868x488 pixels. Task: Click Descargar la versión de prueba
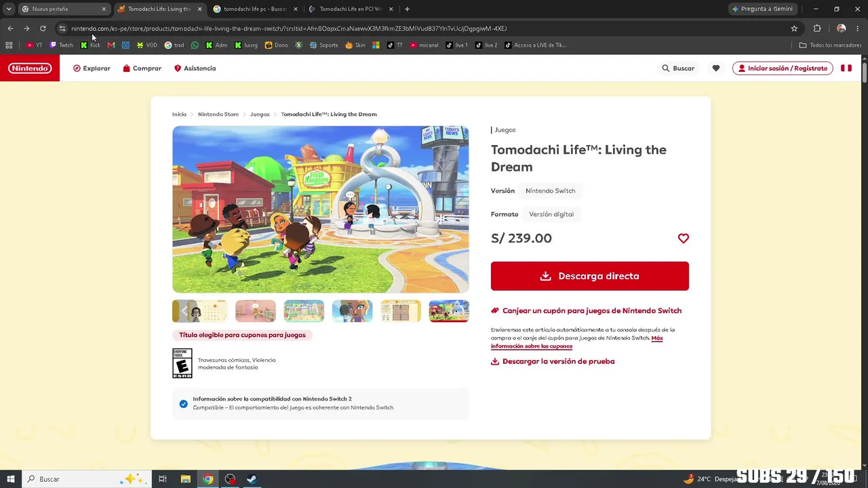553,361
